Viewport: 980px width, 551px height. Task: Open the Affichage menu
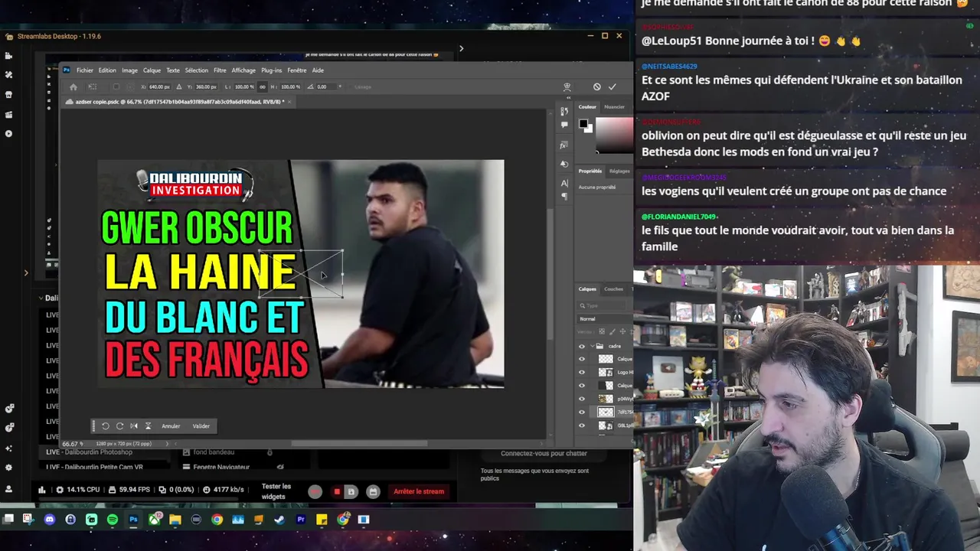(x=243, y=70)
